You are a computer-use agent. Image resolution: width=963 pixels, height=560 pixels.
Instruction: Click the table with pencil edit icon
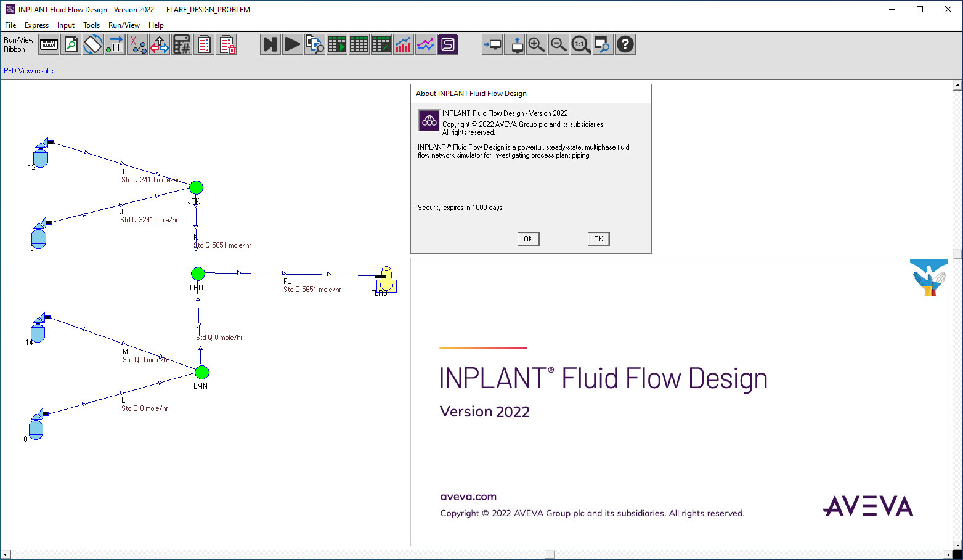coord(381,44)
